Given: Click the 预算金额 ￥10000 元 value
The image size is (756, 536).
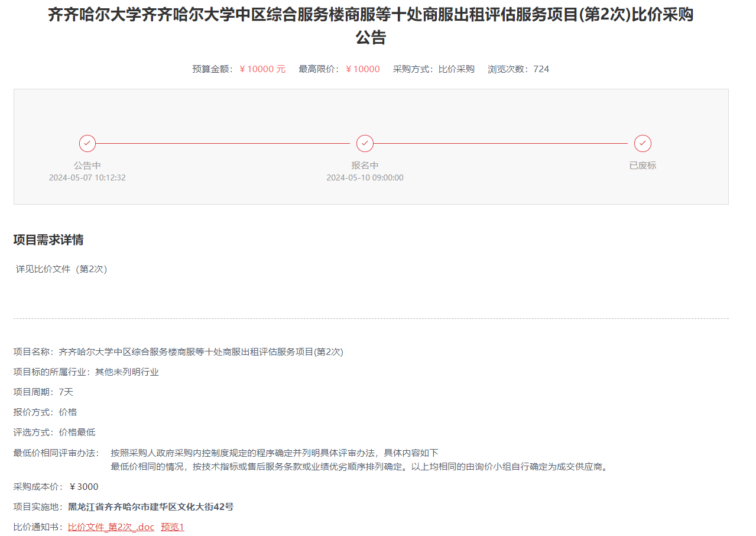Looking at the screenshot, I should 262,69.
